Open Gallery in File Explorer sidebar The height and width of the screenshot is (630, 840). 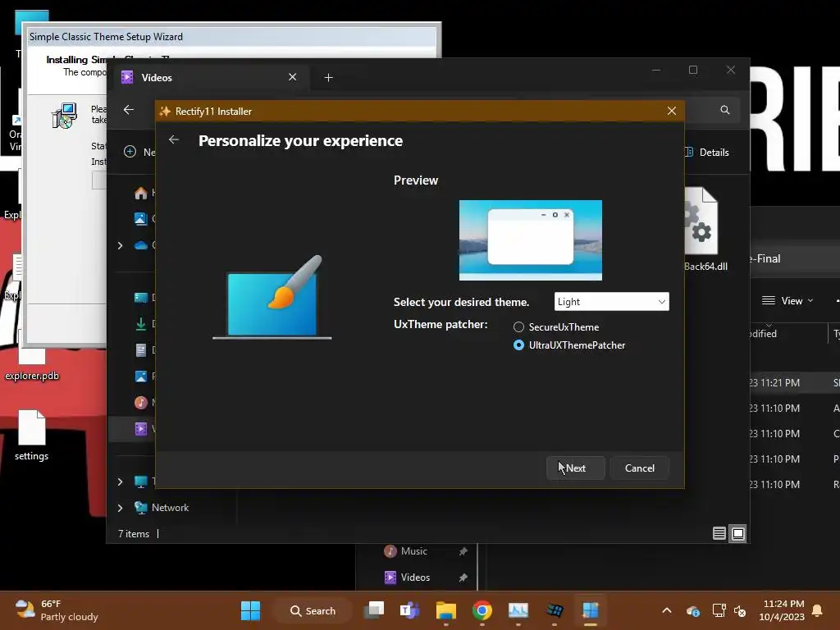141,218
